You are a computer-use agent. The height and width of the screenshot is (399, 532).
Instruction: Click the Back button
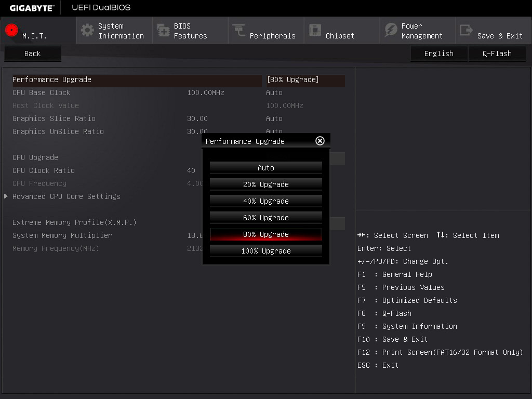point(33,54)
